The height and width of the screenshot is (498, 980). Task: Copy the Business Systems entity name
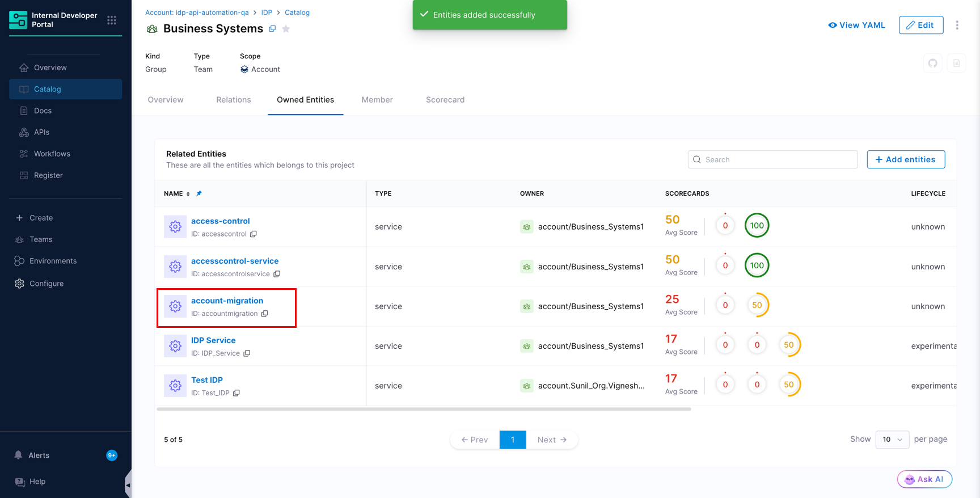(272, 28)
